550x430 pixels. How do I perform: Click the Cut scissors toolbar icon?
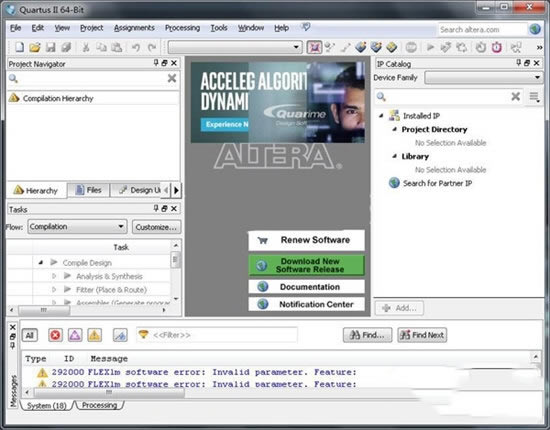(x=86, y=47)
